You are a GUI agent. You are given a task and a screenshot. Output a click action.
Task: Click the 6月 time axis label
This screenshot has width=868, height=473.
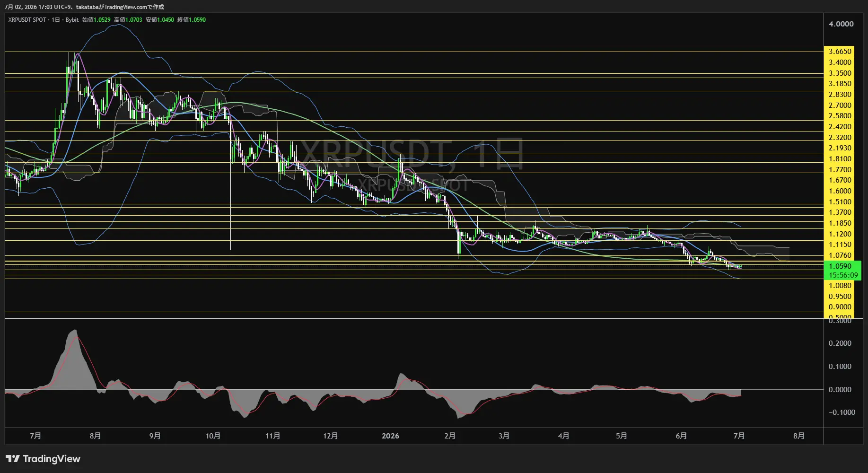(x=681, y=436)
